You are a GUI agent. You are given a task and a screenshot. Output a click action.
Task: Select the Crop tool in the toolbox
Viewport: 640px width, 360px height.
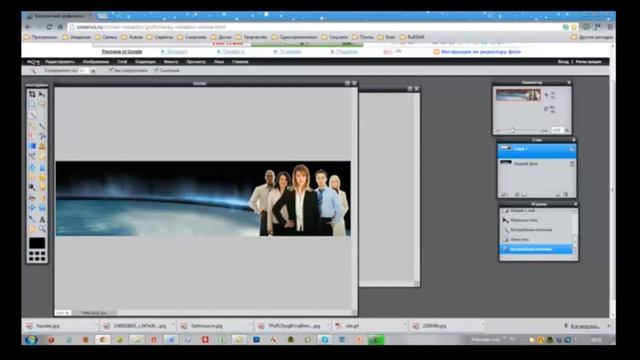click(32, 94)
